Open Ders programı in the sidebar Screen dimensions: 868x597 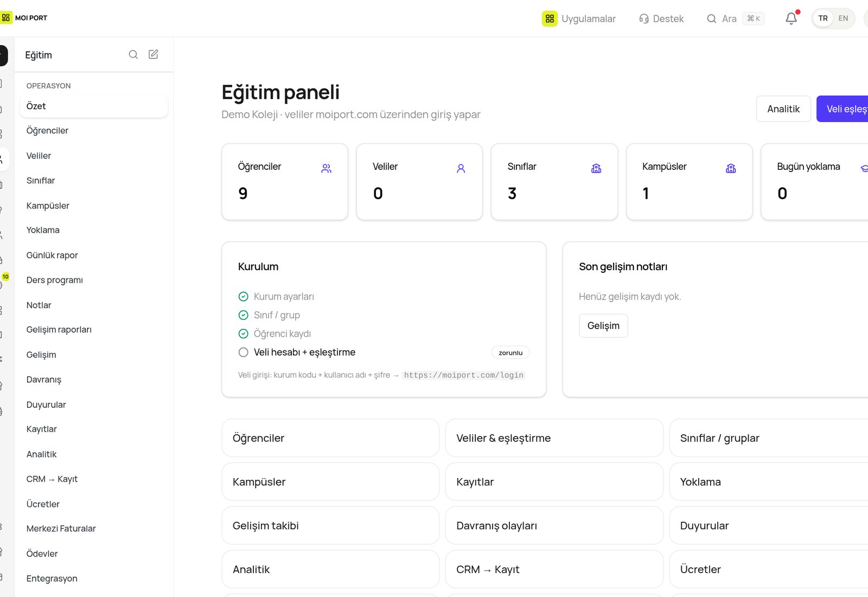point(94,280)
